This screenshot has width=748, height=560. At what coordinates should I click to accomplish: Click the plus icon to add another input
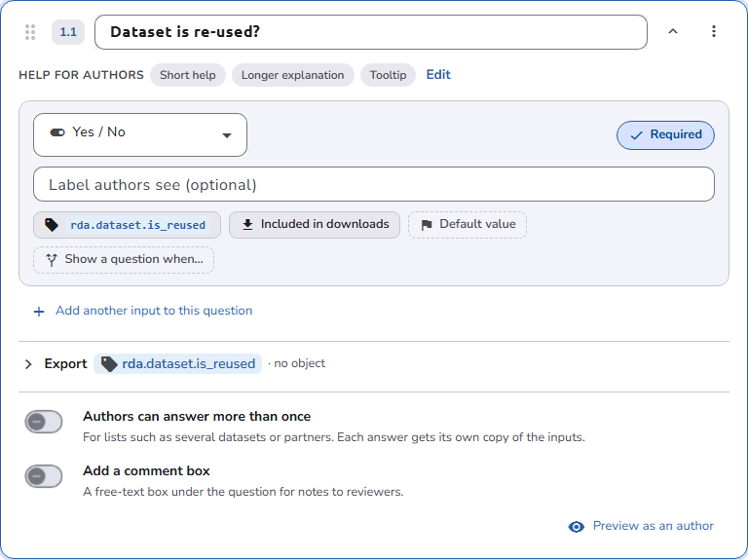pyautogui.click(x=39, y=312)
